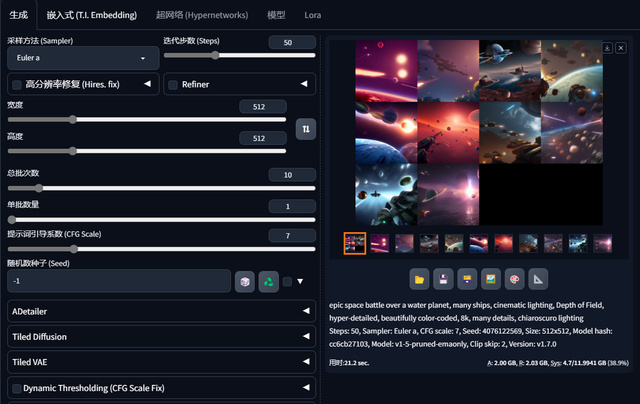Toggle the extra seed options checkbox
640x404 pixels.
(x=287, y=282)
